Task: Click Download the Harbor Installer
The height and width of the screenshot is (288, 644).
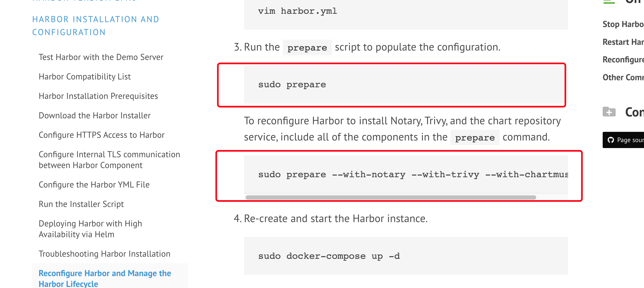Action: (95, 115)
